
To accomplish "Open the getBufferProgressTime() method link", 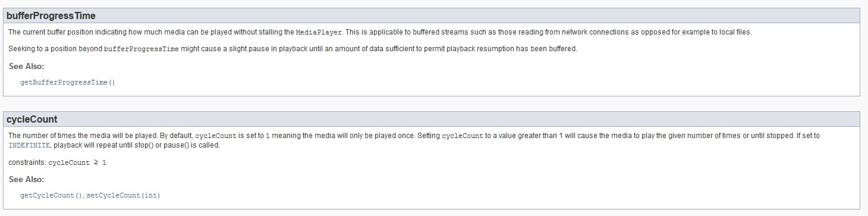I will (67, 82).
